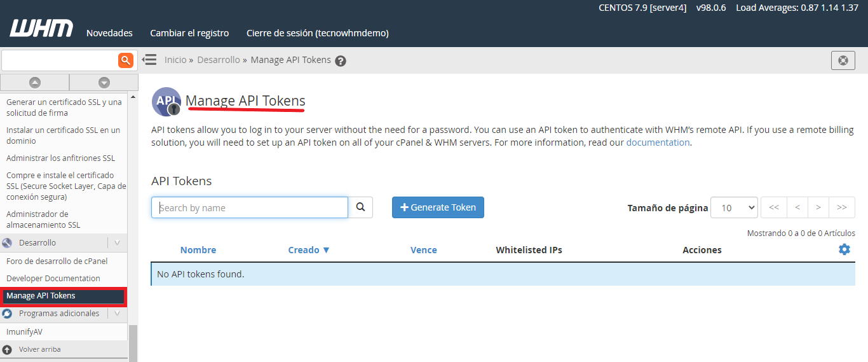Select Developer Documentation in the sidebar
This screenshot has height=362, width=868.
[53, 278]
